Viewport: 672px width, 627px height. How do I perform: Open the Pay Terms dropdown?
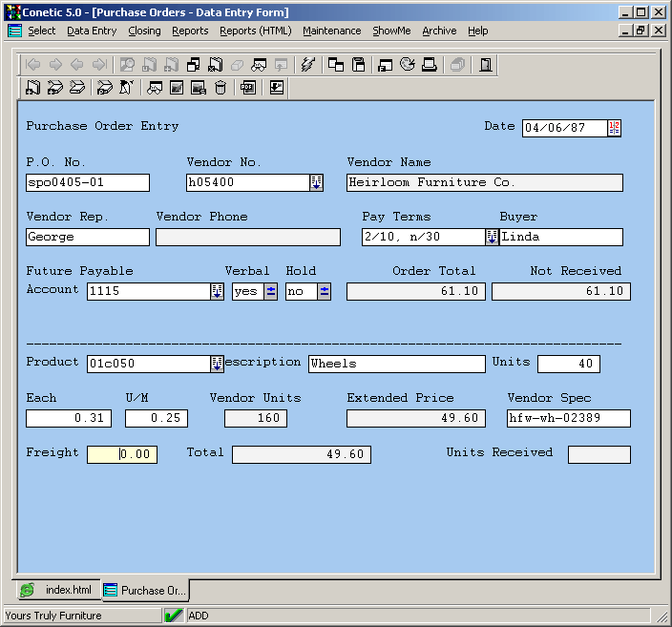pyautogui.click(x=492, y=237)
